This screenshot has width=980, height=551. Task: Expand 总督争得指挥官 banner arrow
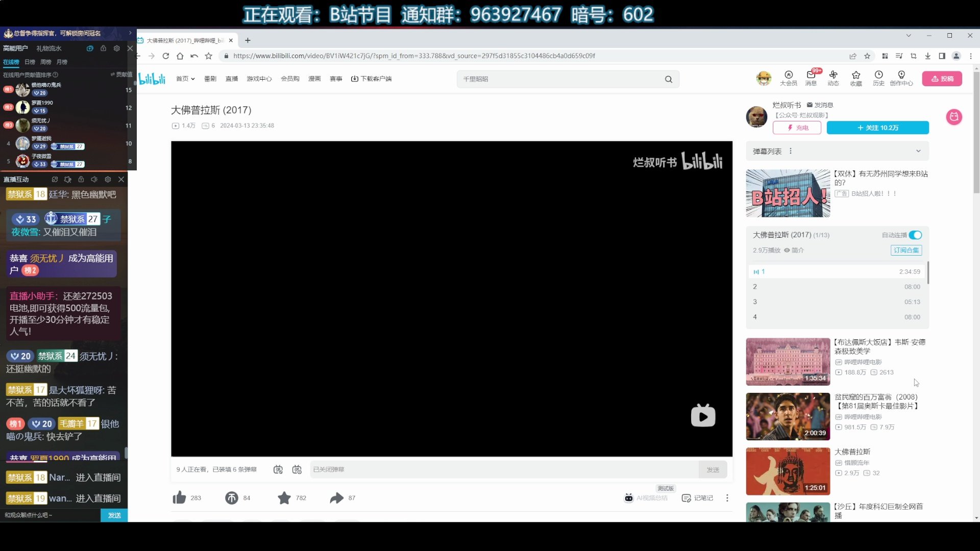click(x=130, y=33)
